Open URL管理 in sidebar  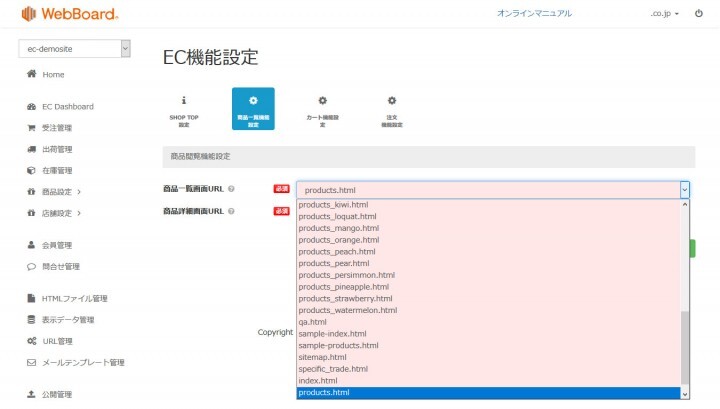57,341
